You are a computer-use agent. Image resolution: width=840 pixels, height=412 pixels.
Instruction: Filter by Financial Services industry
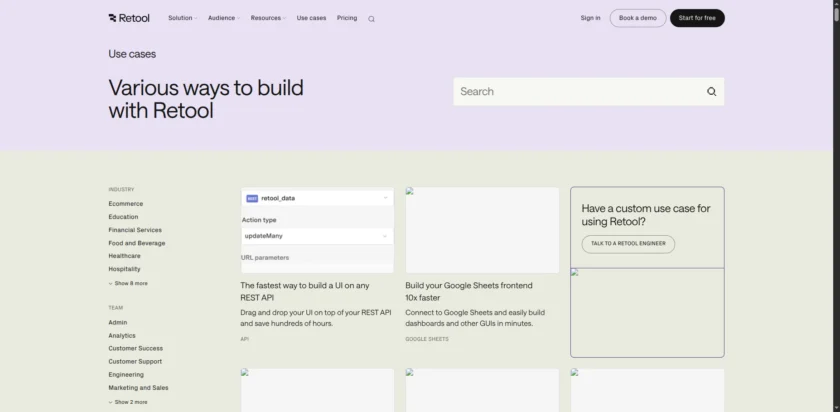[135, 230]
